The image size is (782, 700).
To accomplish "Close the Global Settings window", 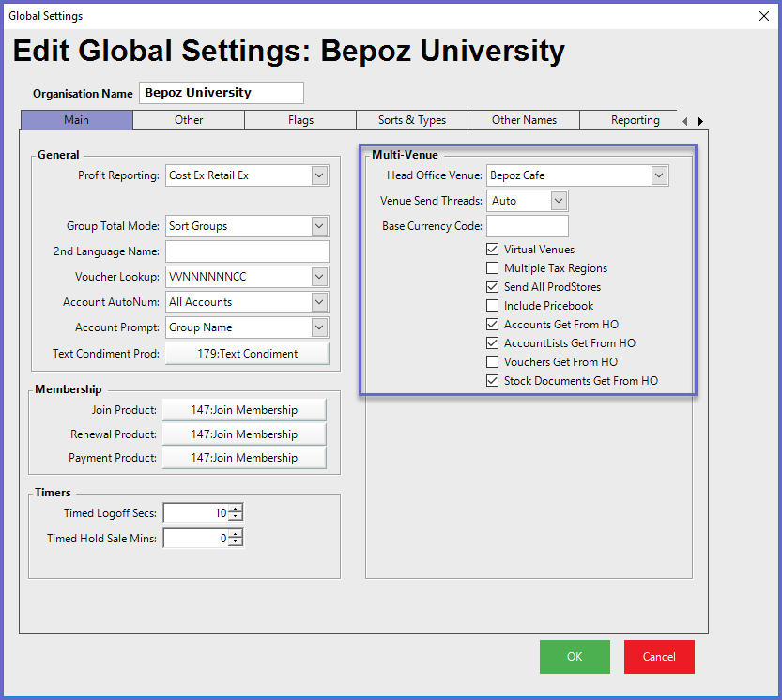I will [762, 16].
